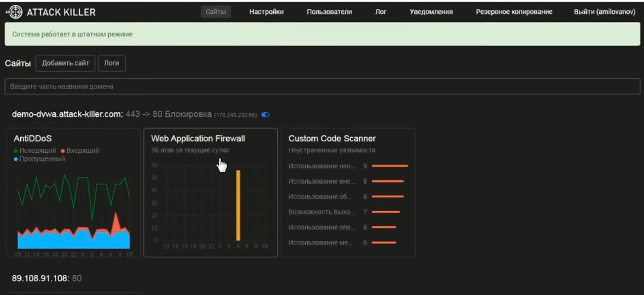Toggle the demo-dvwa site blocking switch

coord(265,115)
